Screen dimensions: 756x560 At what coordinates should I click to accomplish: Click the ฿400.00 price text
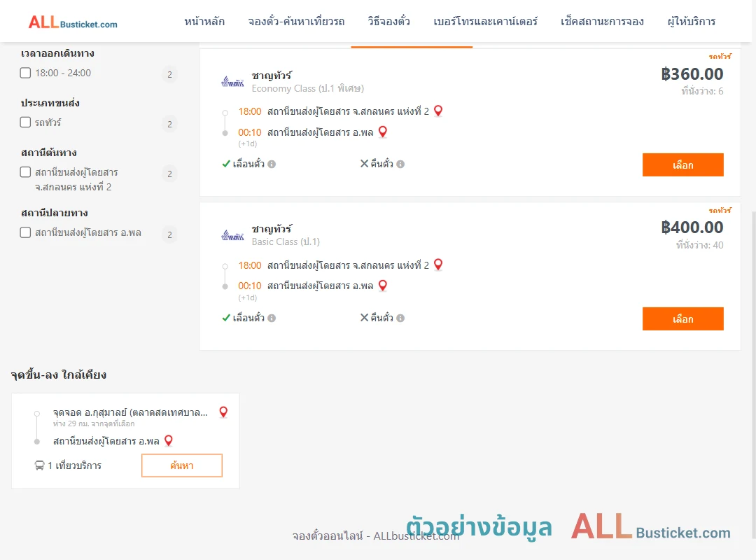tap(692, 227)
